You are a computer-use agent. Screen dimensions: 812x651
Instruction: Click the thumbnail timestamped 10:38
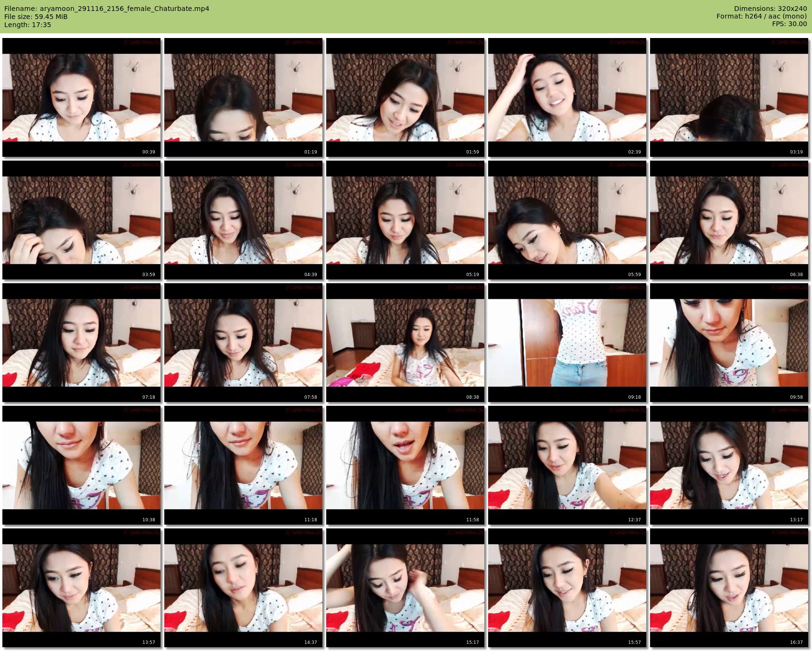[81, 465]
